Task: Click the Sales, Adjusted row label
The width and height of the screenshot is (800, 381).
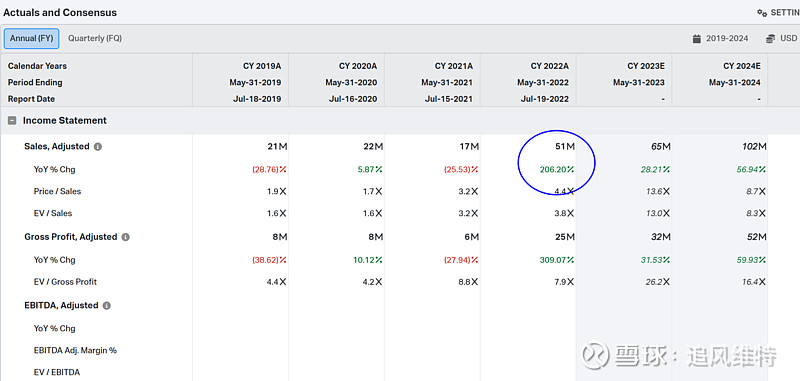Action: tap(57, 146)
